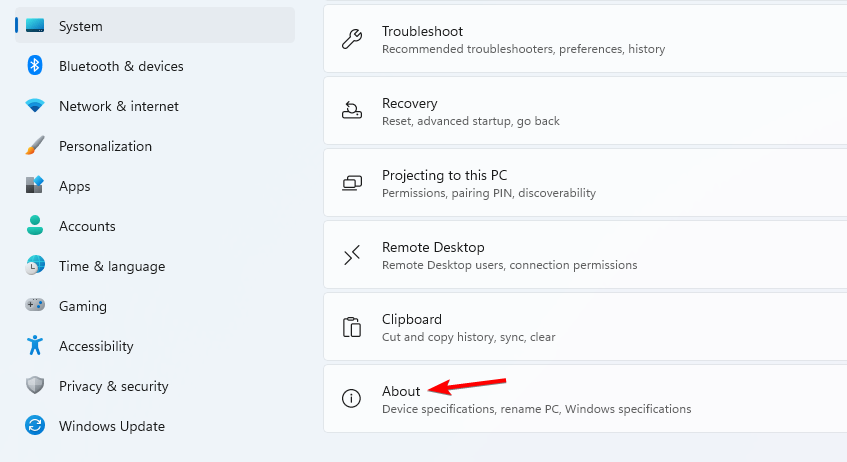Screen dimensions: 847x462
Task: Go to Privacy & security section
Action: click(154, 386)
